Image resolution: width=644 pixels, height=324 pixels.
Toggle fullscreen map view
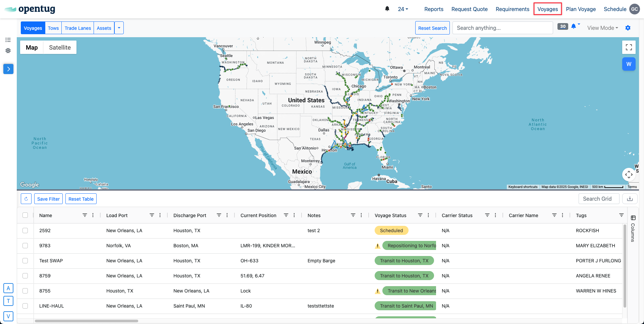pos(629,47)
